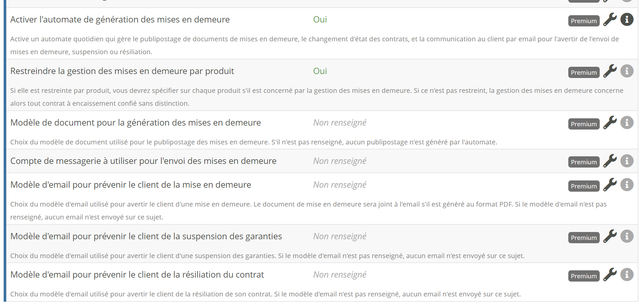
Task: Click the info icon for 'Activer l'automate de génération'
Action: pos(627,19)
